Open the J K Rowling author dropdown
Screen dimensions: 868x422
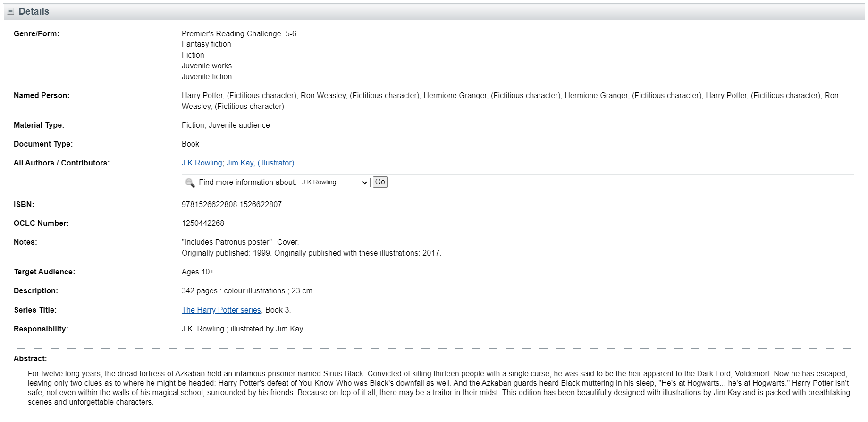(334, 182)
